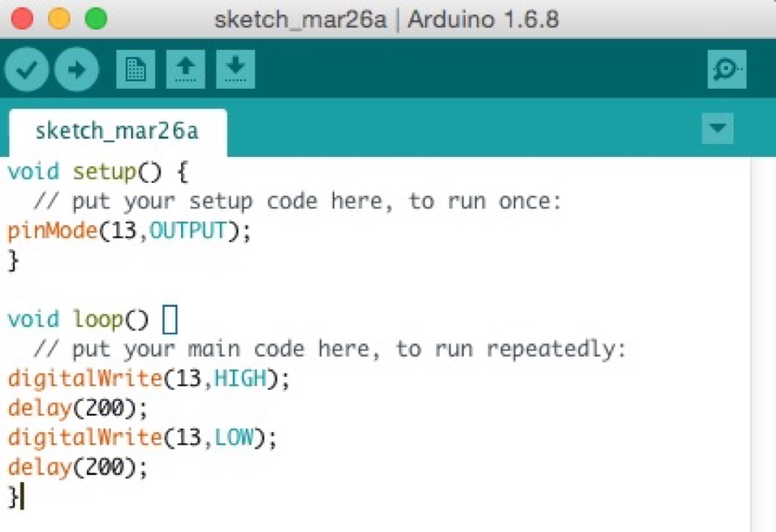The width and height of the screenshot is (776, 532).
Task: Save the sketch with the down-arrow icon
Action: (x=235, y=69)
